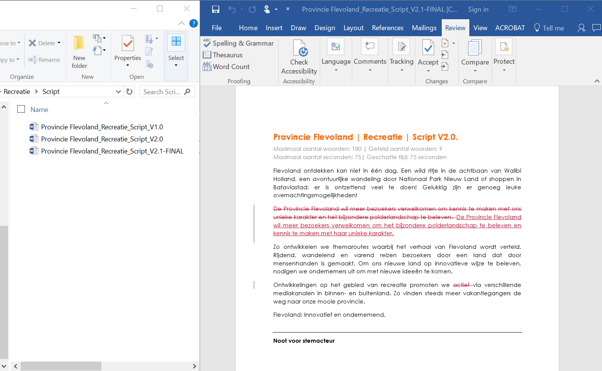Sort files by Name column header

(x=39, y=109)
